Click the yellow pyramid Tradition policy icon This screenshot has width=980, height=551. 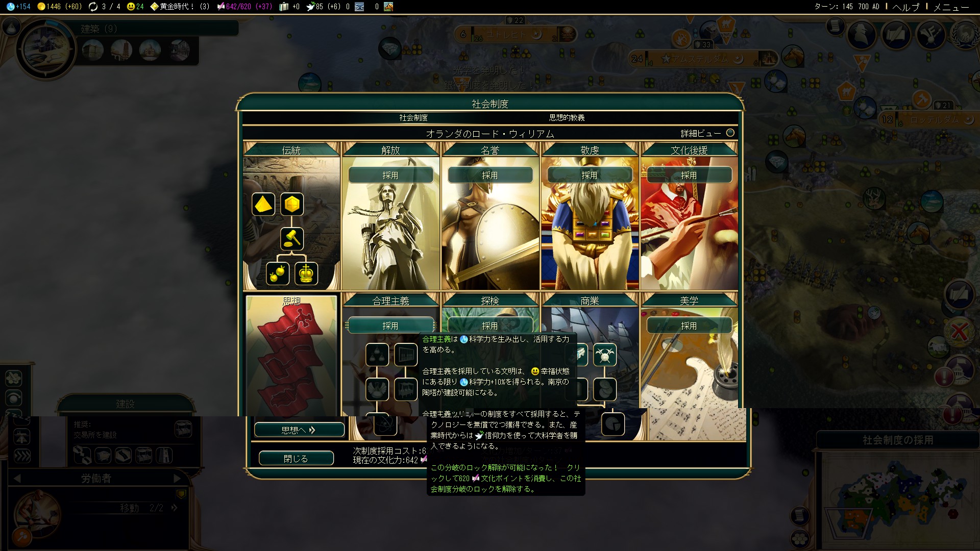tap(263, 205)
